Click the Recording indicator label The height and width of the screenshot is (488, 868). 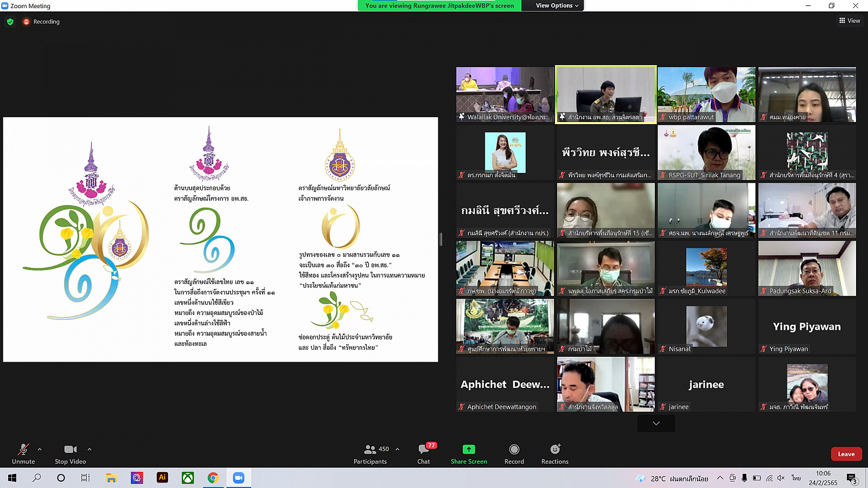(46, 22)
